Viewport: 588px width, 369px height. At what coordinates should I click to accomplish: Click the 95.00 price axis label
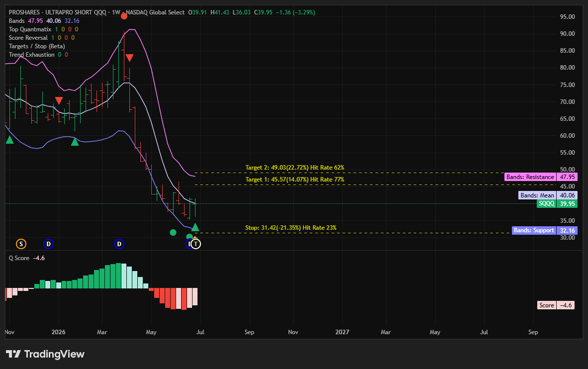click(568, 17)
